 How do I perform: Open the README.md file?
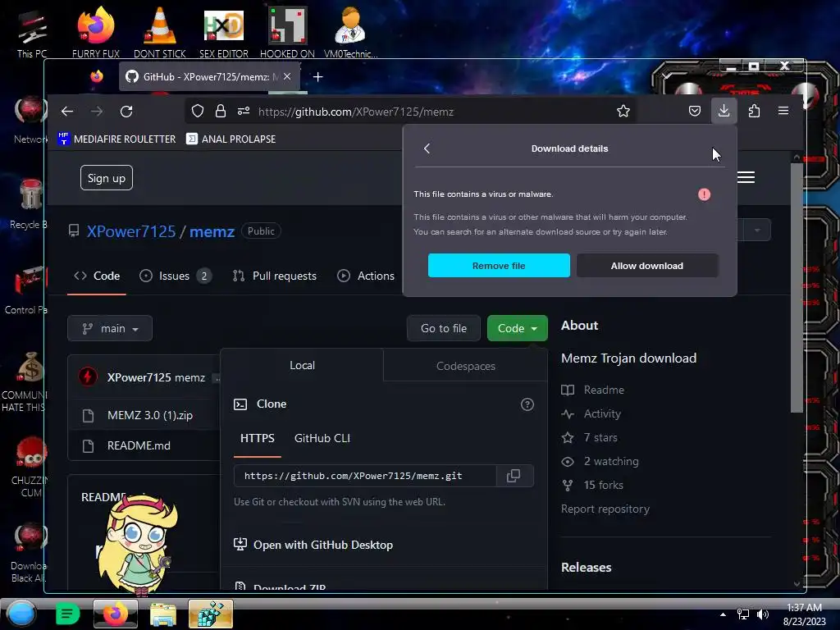139,445
